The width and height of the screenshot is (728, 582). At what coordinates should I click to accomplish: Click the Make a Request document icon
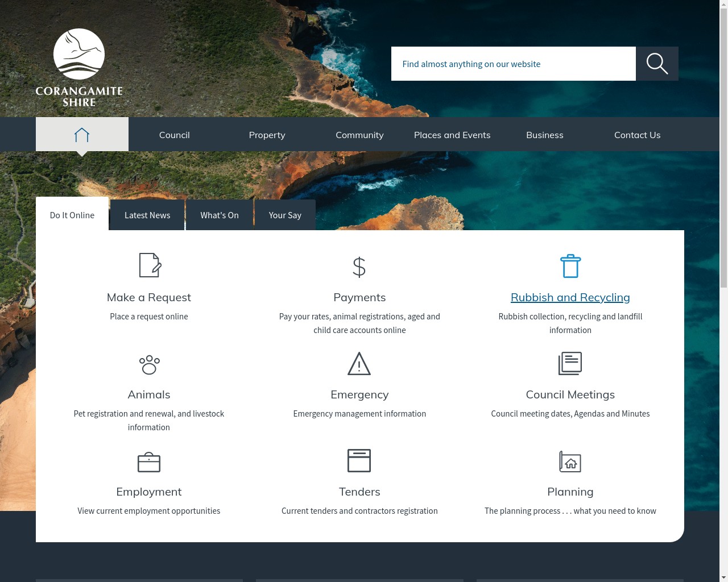tap(149, 265)
